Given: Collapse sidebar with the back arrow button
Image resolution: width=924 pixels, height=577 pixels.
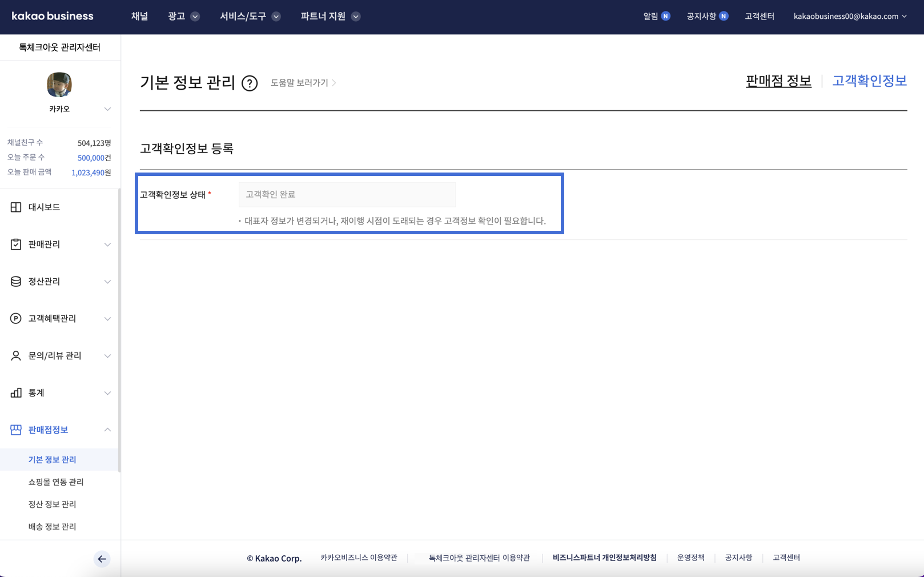Looking at the screenshot, I should click(102, 559).
